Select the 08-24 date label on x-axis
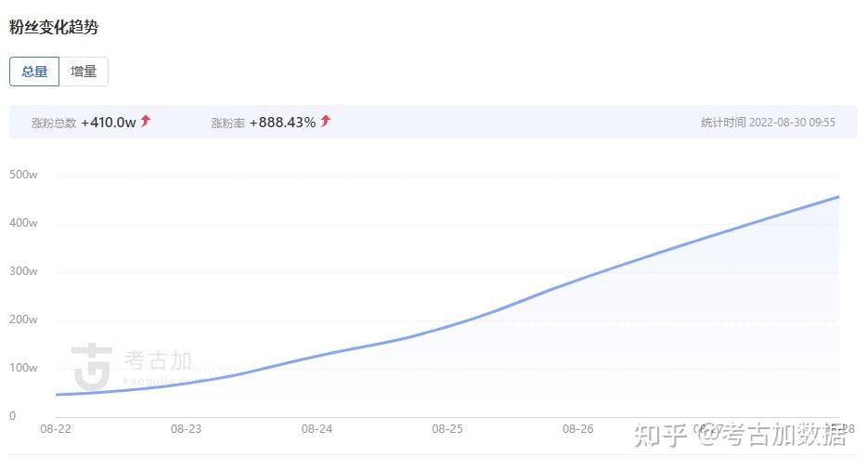 click(317, 429)
